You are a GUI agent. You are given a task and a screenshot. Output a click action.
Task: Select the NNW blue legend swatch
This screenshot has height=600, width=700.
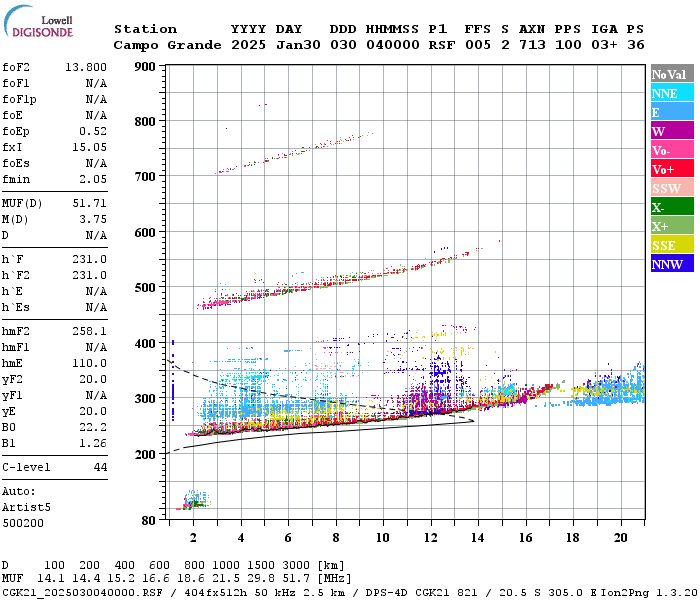(x=672, y=264)
